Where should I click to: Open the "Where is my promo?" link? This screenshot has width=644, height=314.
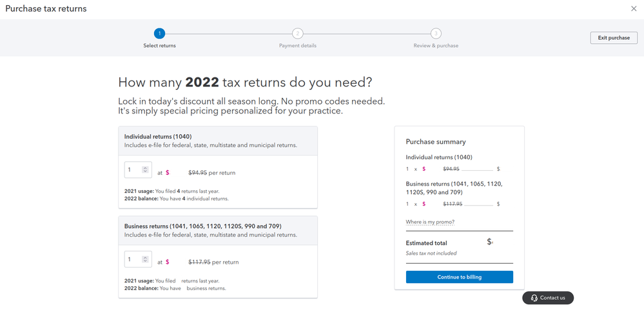tap(429, 222)
